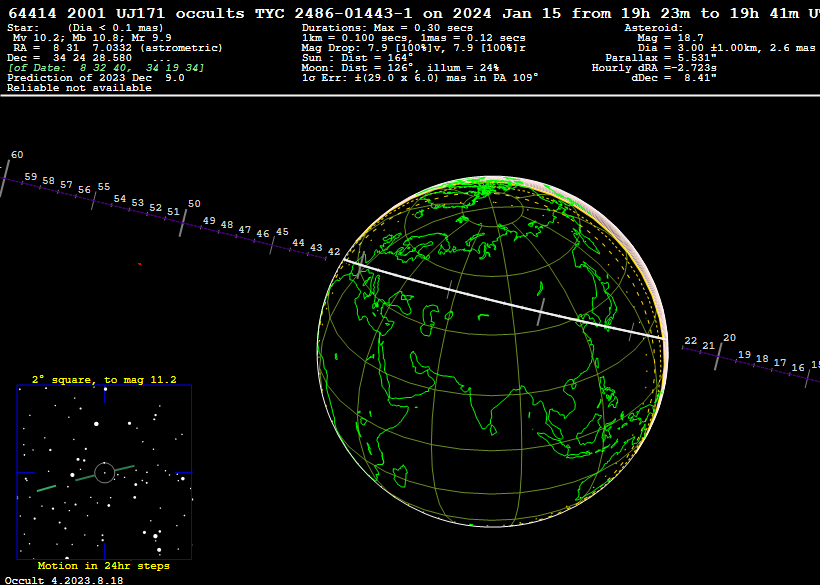Image resolution: width=820 pixels, height=585 pixels.
Task: Click 'Durations: Max = 0.30 secs'
Action: [387, 28]
